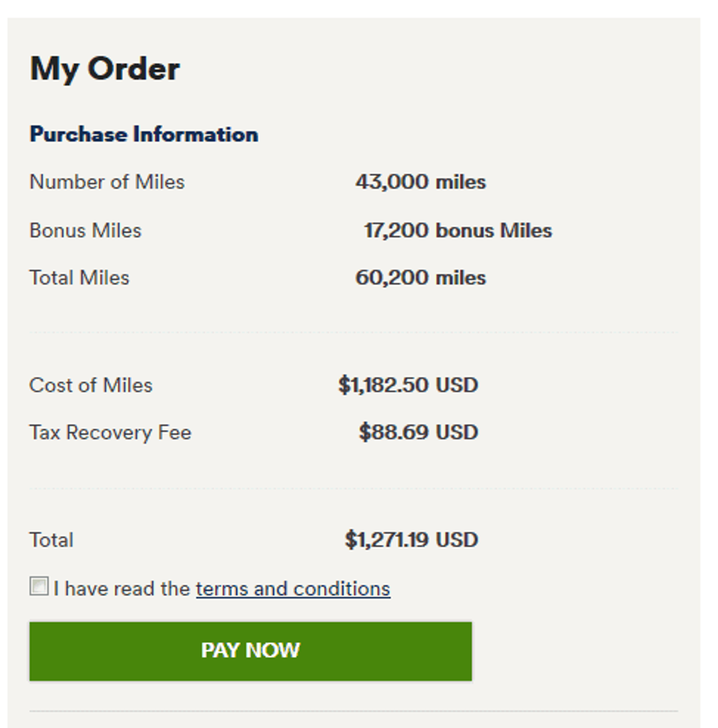Viewport: 718px width, 728px height.
Task: Select the Bonus Miles label
Action: [x=86, y=230]
